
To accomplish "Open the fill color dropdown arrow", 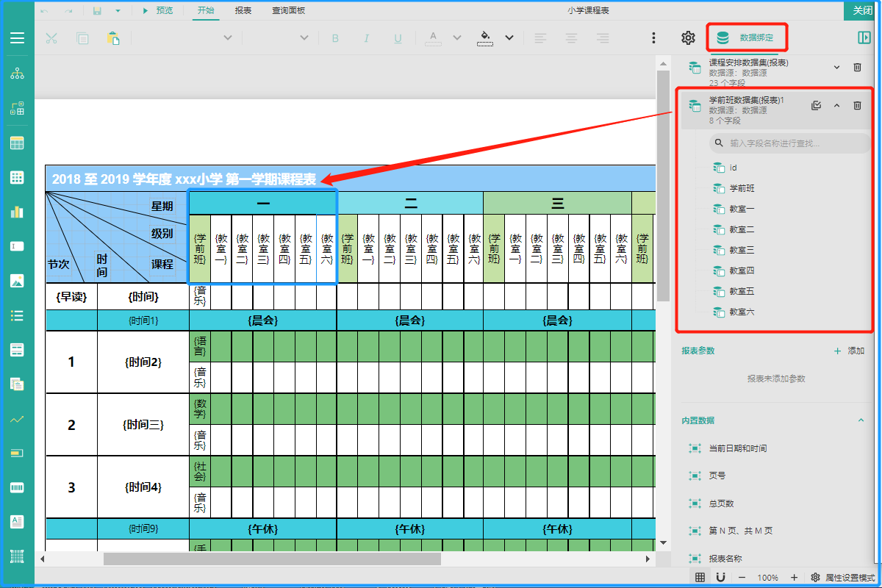I will pos(509,38).
